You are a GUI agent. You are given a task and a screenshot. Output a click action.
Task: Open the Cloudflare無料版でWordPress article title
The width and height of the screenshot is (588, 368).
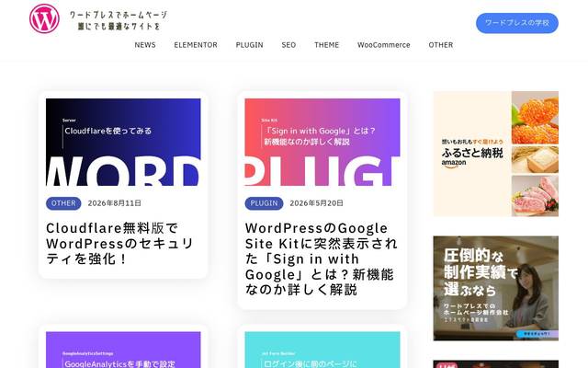pyautogui.click(x=120, y=243)
